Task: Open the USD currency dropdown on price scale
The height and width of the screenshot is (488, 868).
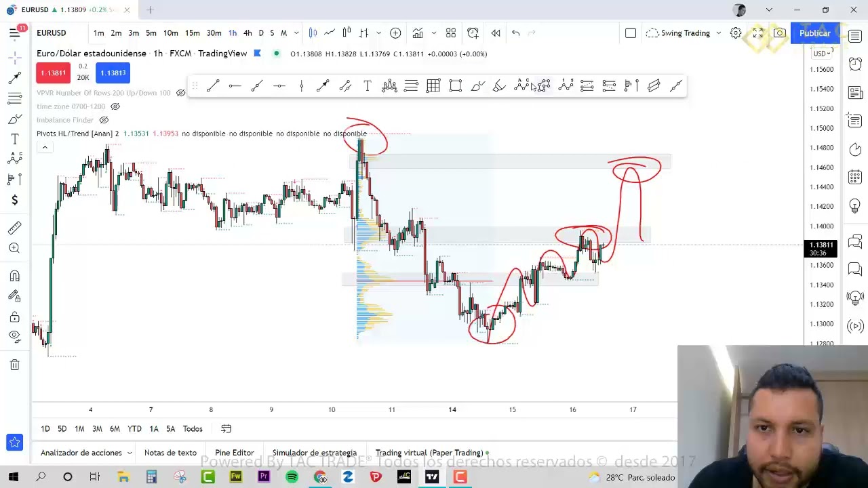Action: (x=823, y=54)
